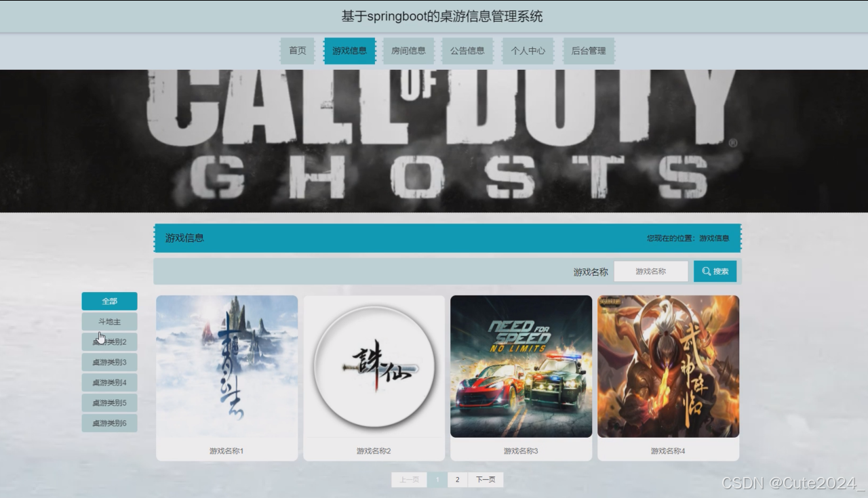Screen dimensions: 868x498
Task: Open the 公告信息 section
Action: pos(468,50)
